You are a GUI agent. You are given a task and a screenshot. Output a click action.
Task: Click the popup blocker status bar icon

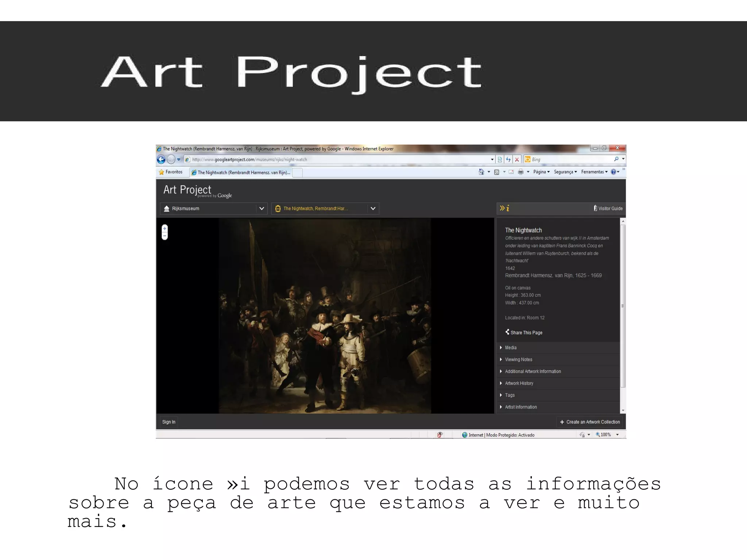point(440,435)
